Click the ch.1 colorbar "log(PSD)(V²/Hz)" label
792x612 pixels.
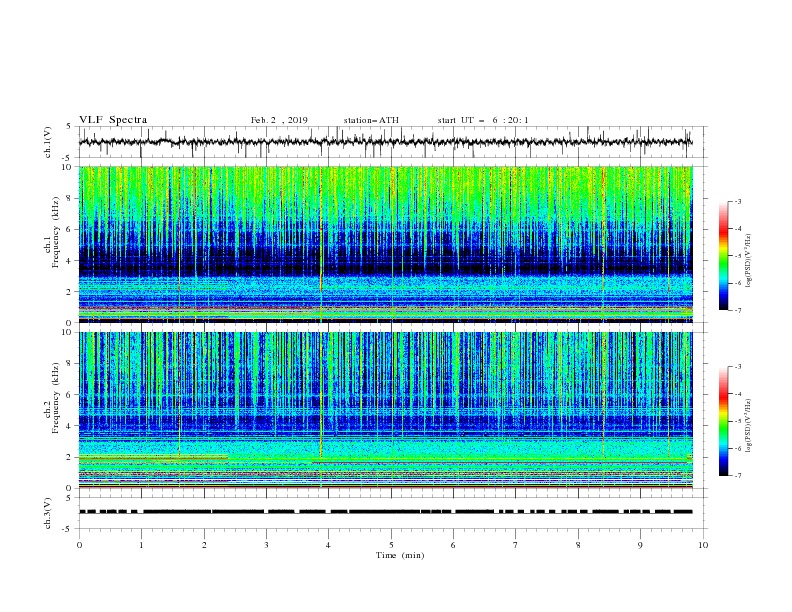[748, 261]
